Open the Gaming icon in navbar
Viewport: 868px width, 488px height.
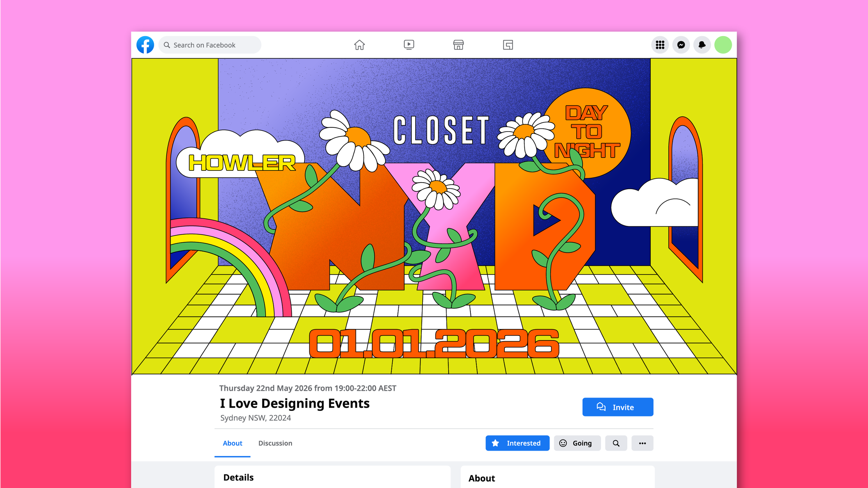point(508,45)
